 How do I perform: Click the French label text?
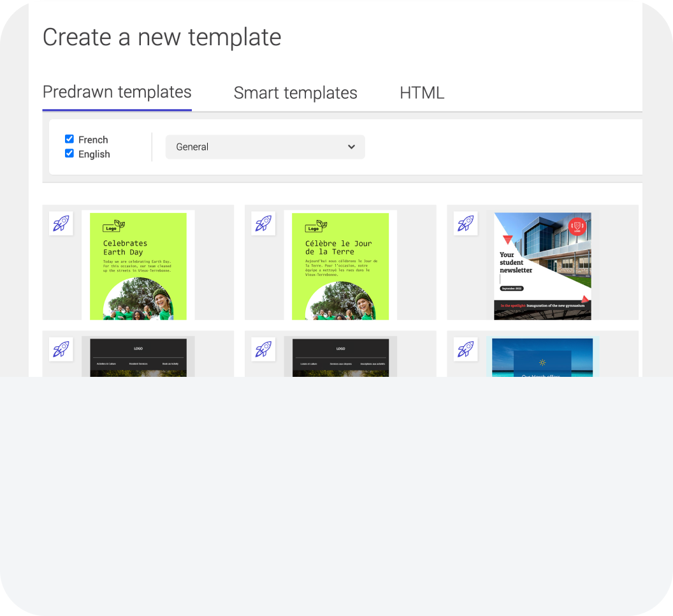tap(93, 140)
